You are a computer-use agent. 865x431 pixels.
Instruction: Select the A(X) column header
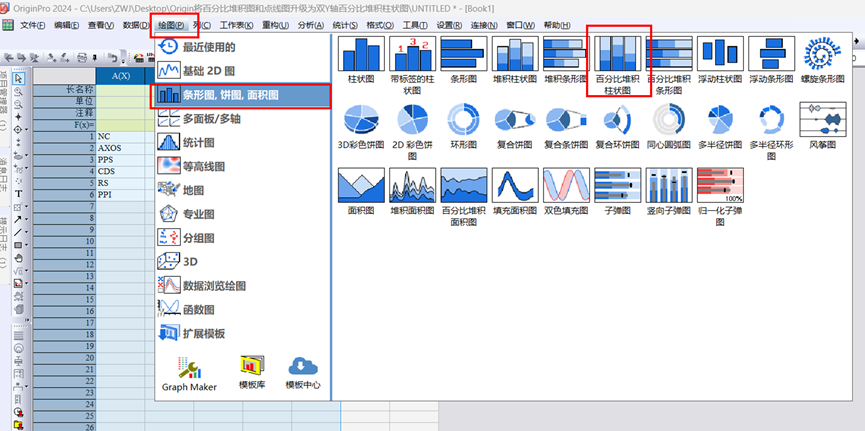coord(121,76)
